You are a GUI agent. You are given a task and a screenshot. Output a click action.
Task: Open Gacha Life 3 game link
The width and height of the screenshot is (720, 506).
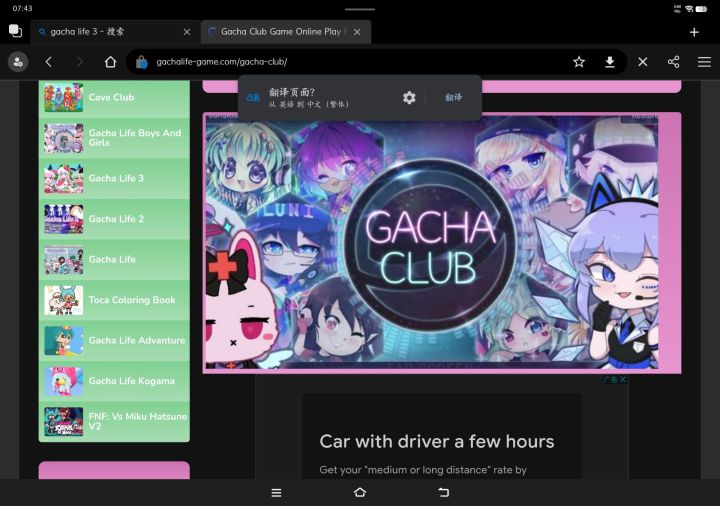pyautogui.click(x=114, y=178)
